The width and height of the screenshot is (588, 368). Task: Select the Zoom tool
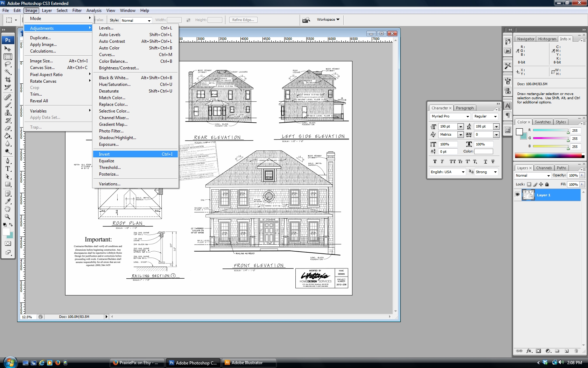(8, 217)
